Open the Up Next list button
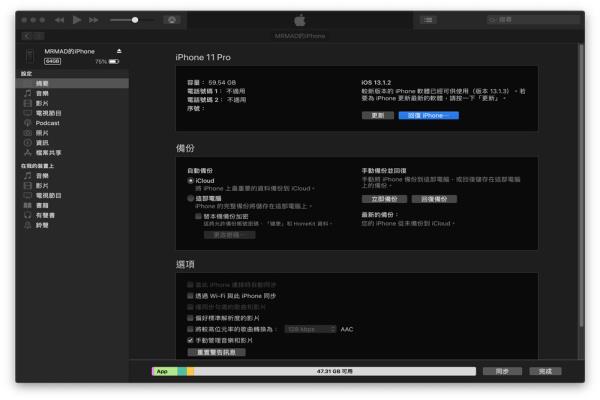600x400 pixels. (x=428, y=20)
